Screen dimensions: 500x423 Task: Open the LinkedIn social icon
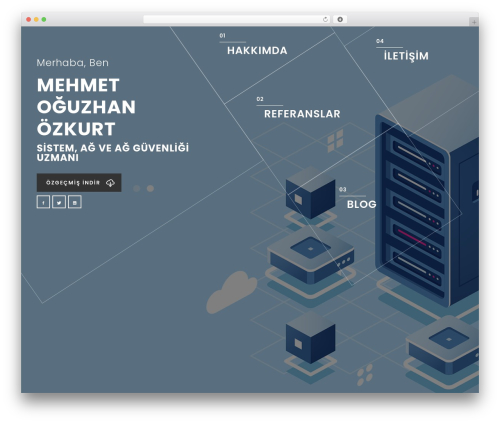pyautogui.click(x=75, y=202)
